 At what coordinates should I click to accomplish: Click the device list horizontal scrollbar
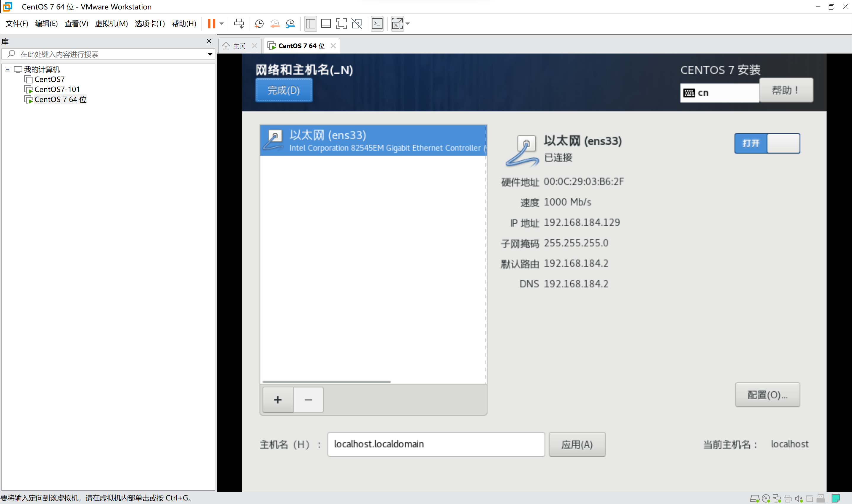pos(326,382)
